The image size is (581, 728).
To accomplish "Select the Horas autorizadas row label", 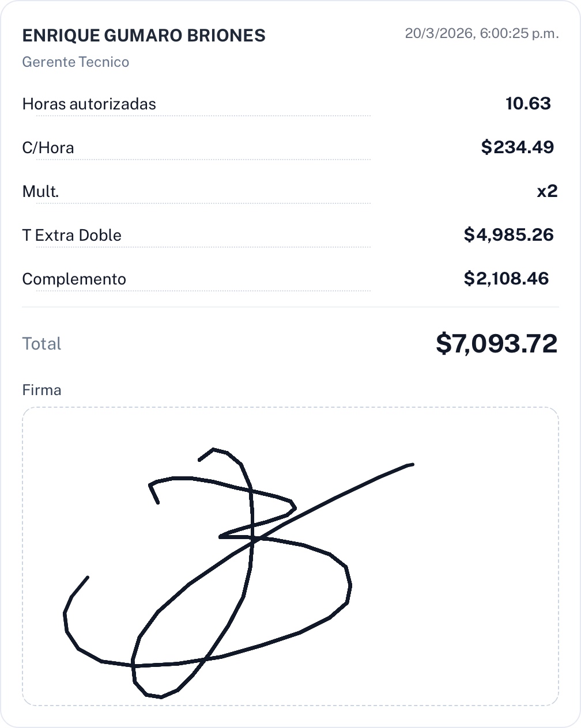I will 89,104.
